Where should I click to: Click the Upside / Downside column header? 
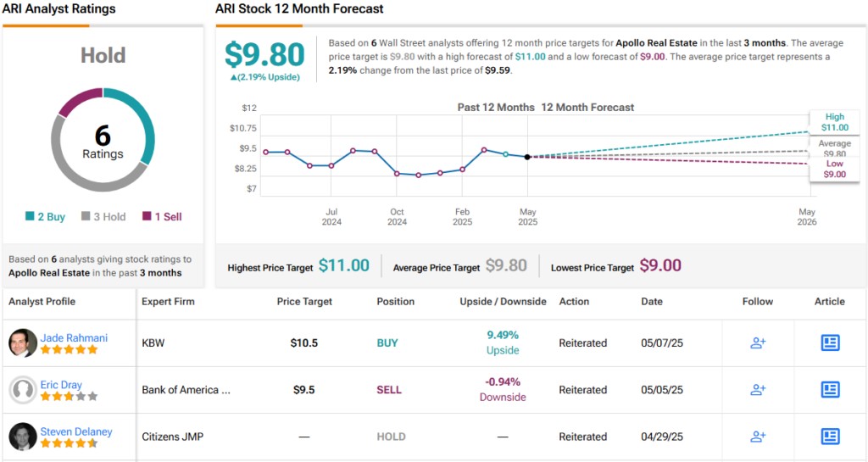(x=503, y=301)
